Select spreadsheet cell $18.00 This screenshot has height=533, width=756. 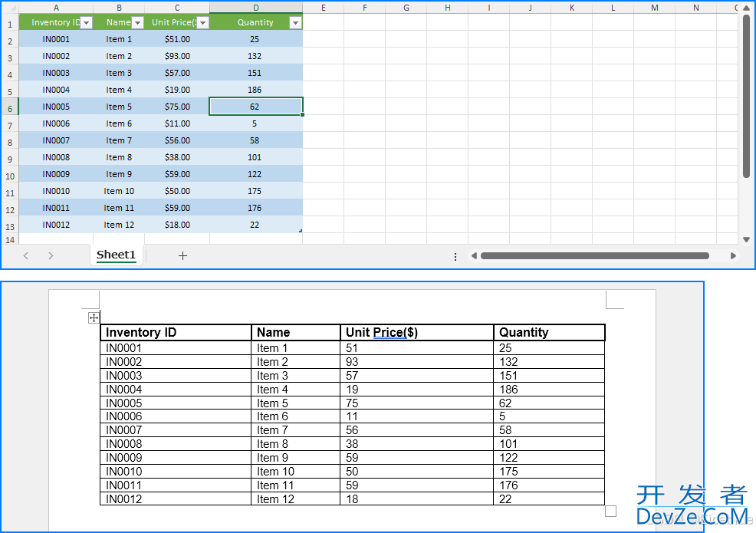177,225
